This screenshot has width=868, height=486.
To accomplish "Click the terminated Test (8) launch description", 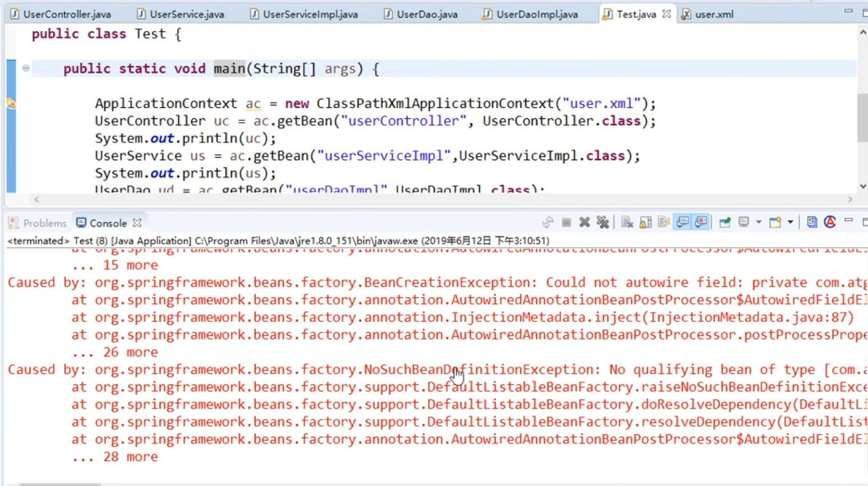I will tap(279, 241).
